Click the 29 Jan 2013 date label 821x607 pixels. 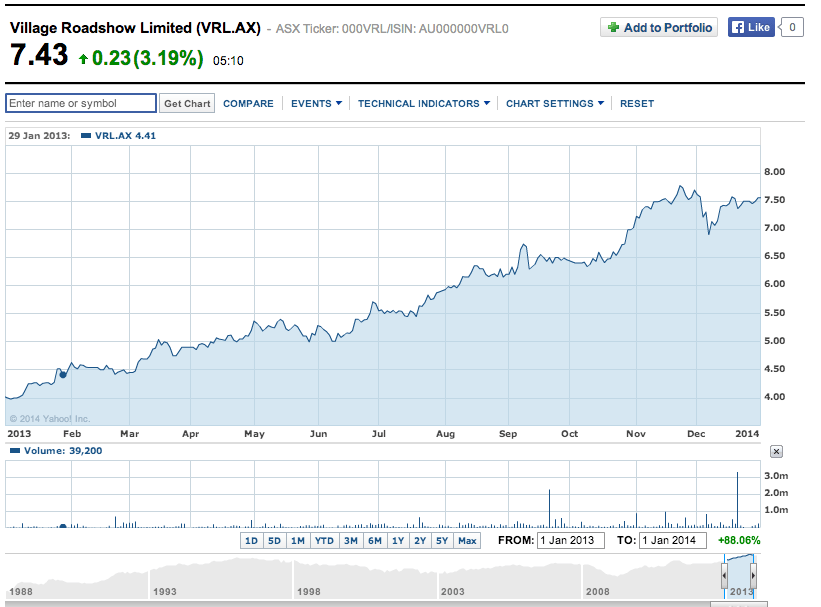click(x=39, y=136)
